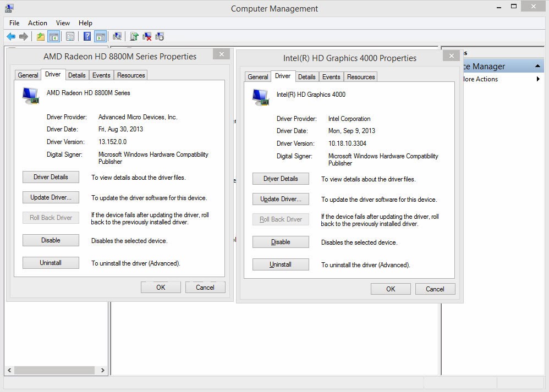Viewport: 549px width, 392px height.
Task: Click the driver date 'Fri, Aug 30, 2013'
Action: (121, 129)
